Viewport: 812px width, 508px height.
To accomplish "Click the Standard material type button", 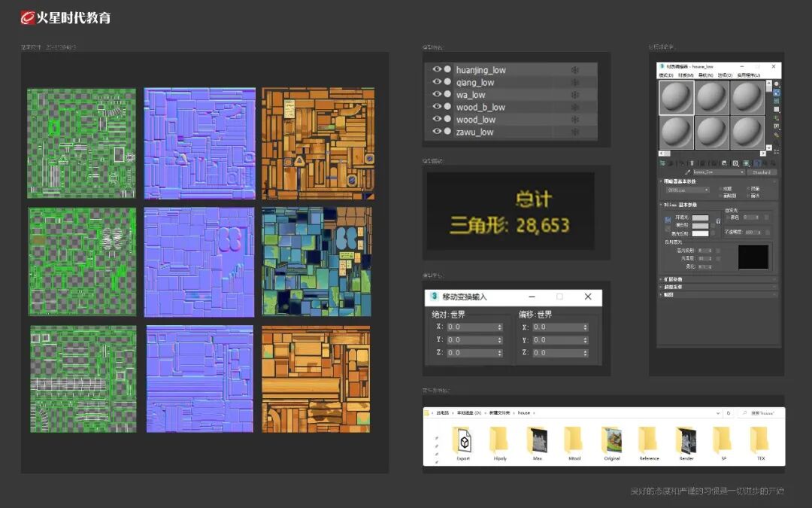I will tap(762, 172).
